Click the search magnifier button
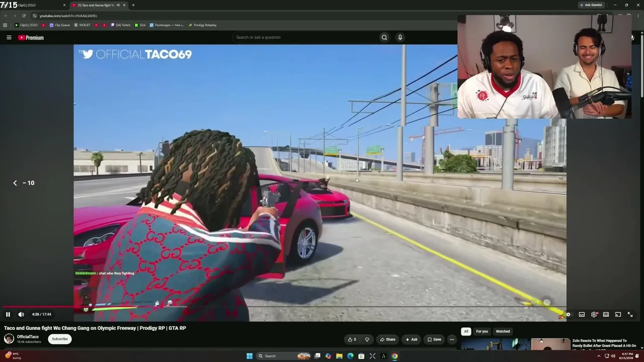Image resolution: width=644 pixels, height=362 pixels. [384, 37]
